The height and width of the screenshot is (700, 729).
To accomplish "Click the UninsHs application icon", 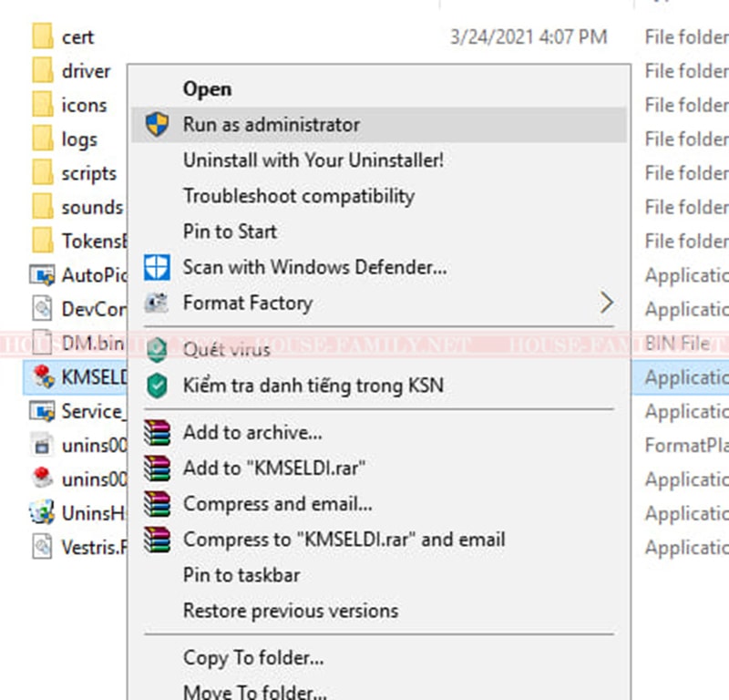I will [41, 513].
